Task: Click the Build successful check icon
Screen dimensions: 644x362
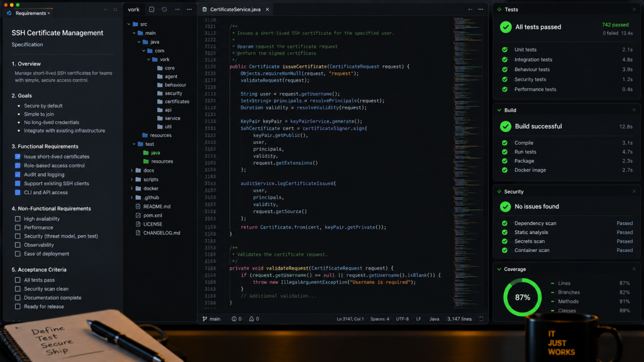Action: pos(506,126)
